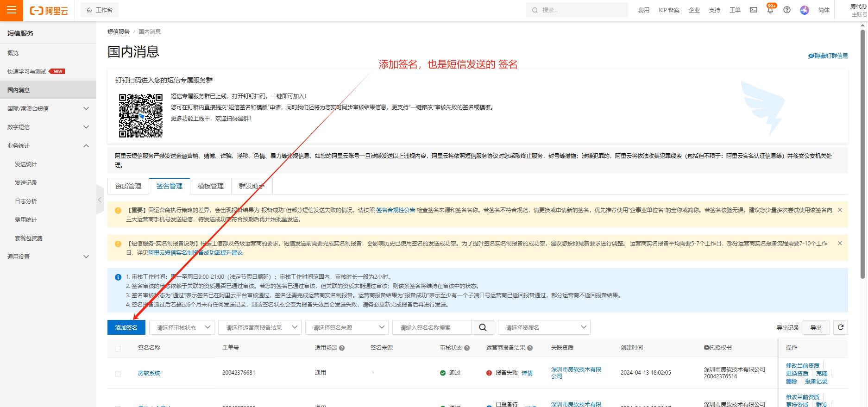Click the purple AI assistant icon

(x=805, y=10)
